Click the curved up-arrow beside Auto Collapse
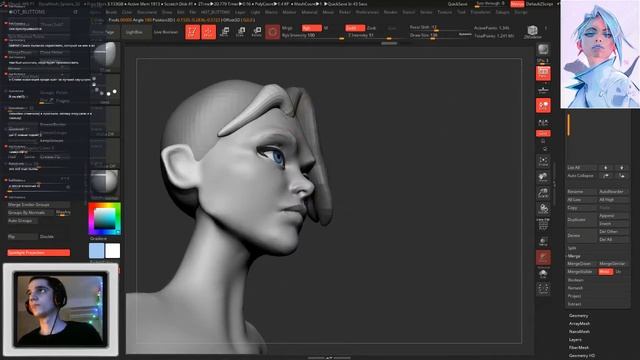640x360 pixels. (x=606, y=176)
